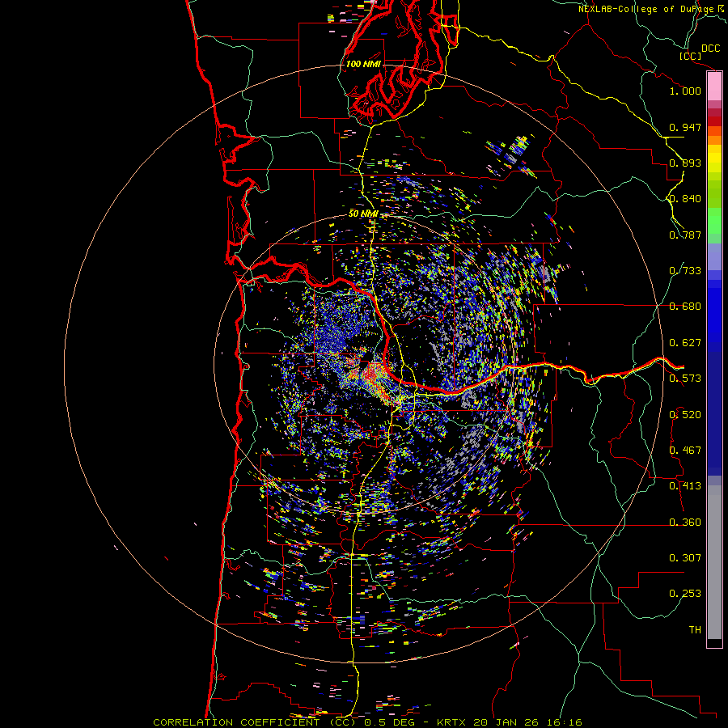
Task: Click the DCC label above the color scale
Action: (x=710, y=49)
